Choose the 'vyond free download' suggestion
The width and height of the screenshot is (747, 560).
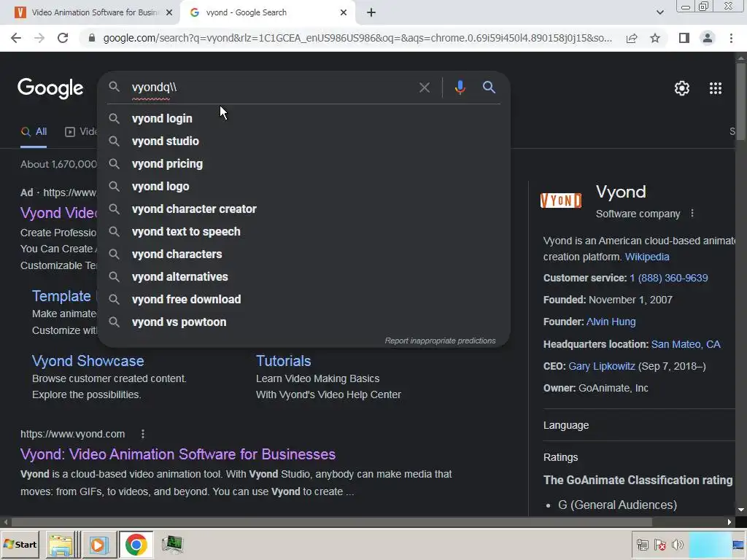(x=304, y=300)
